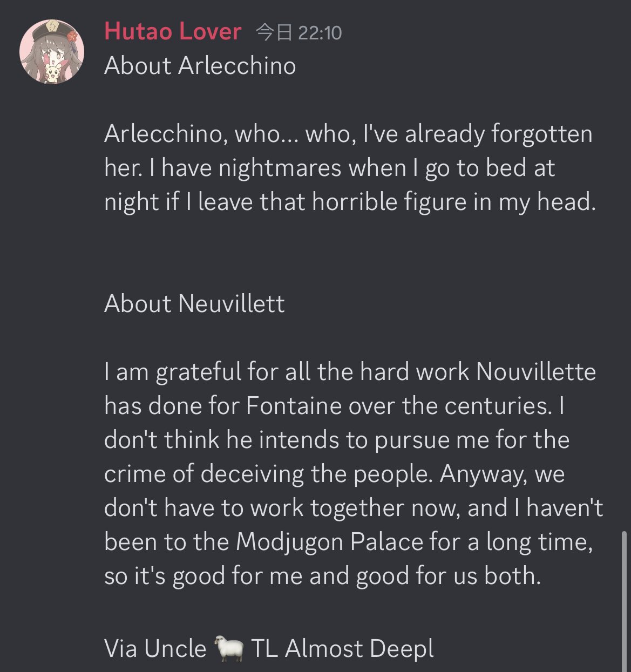Click "Via Uncle" text in the footer line

[155, 648]
